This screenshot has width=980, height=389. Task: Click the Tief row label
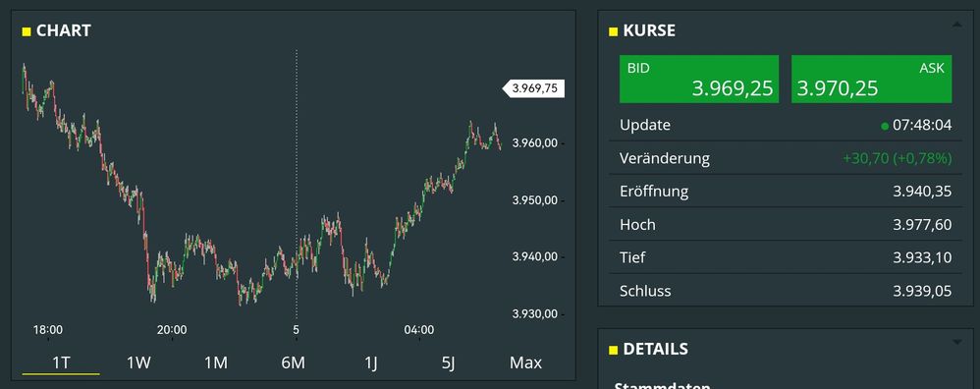(x=632, y=257)
